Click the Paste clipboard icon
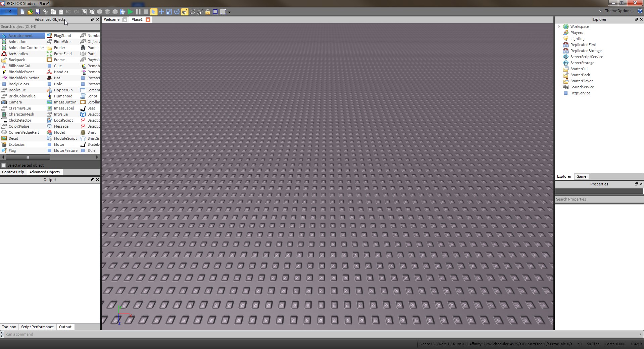Image resolution: width=644 pixels, height=349 pixels. (61, 12)
